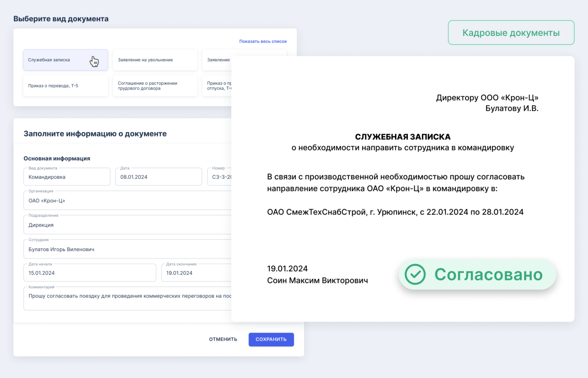The height and width of the screenshot is (378, 588).
Task: Click the Дата окончания field 19.01.2024
Action: [x=196, y=273]
